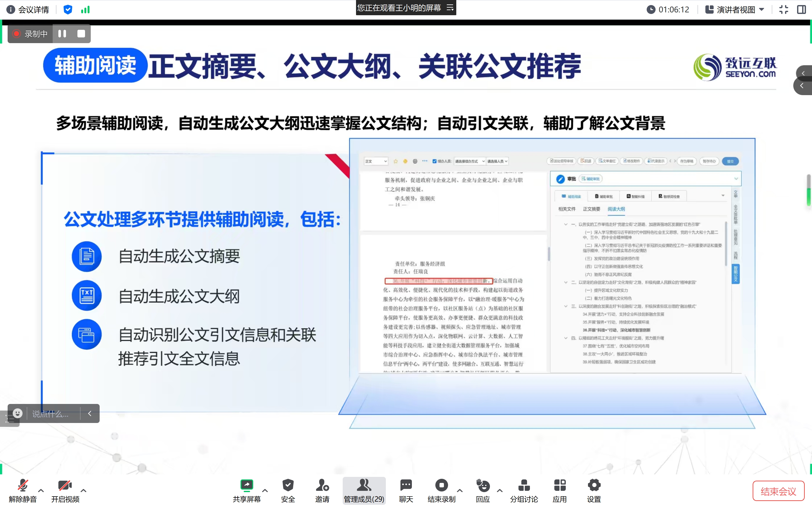Open the Apps (应用) icon

(559, 485)
